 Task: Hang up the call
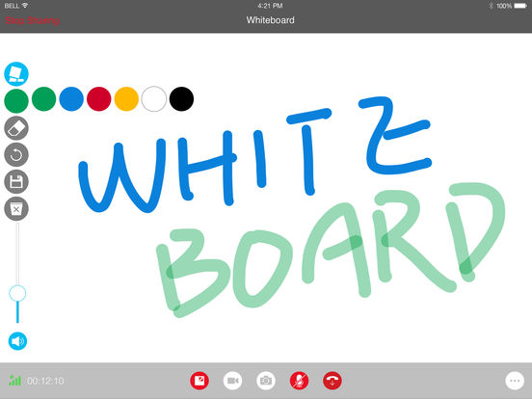pyautogui.click(x=332, y=381)
